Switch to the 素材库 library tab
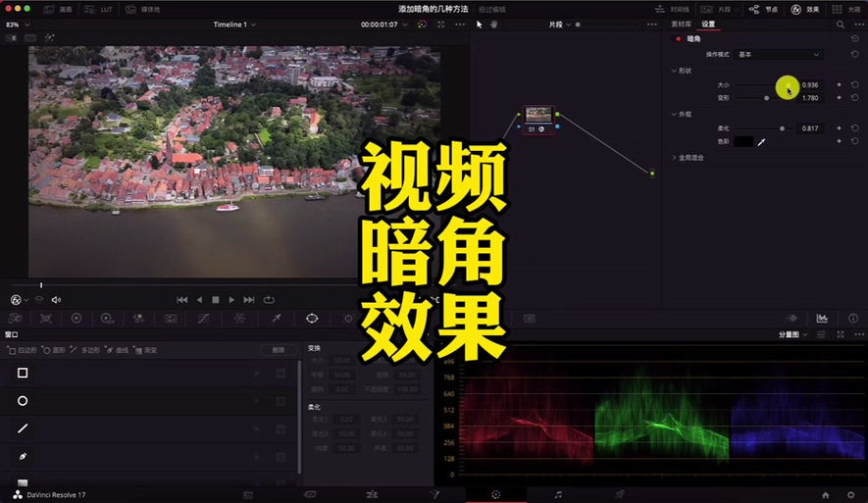Screen dimensions: 868x503 pos(682,25)
